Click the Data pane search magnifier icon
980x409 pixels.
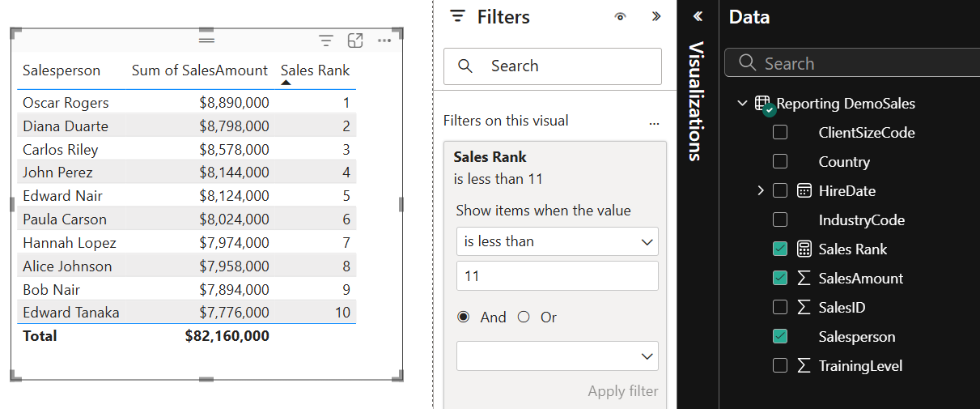(748, 63)
